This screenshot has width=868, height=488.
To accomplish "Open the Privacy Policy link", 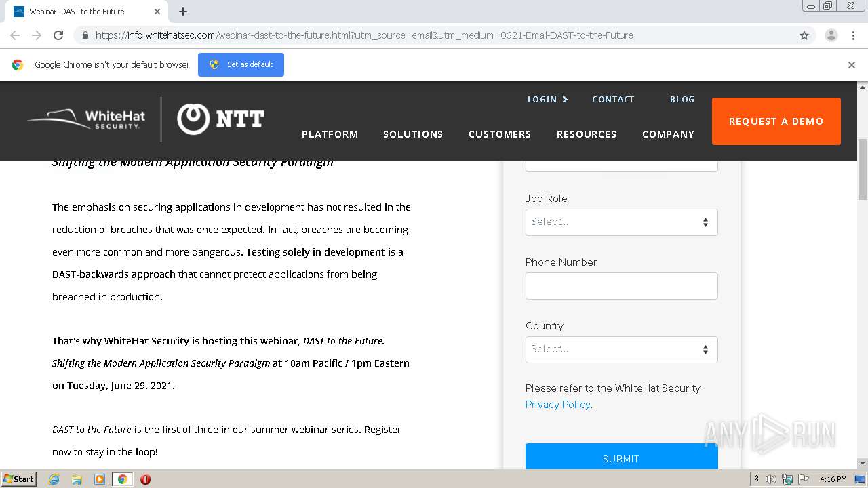I will tap(557, 405).
